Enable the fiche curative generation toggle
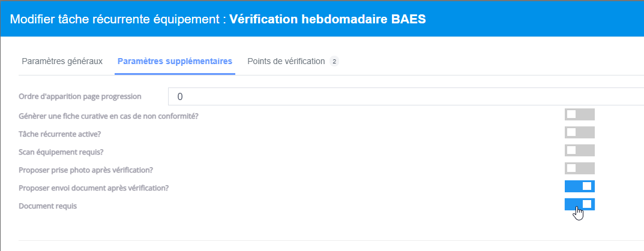This screenshot has height=251, width=644. (x=579, y=114)
